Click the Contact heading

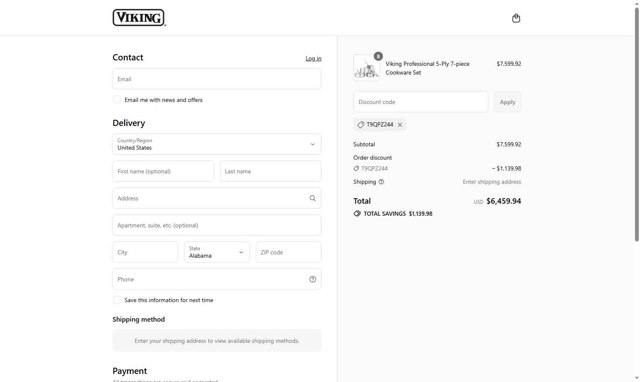tap(128, 58)
